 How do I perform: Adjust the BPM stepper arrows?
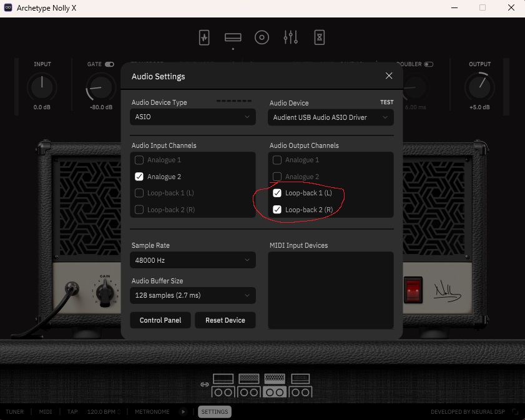pos(119,412)
